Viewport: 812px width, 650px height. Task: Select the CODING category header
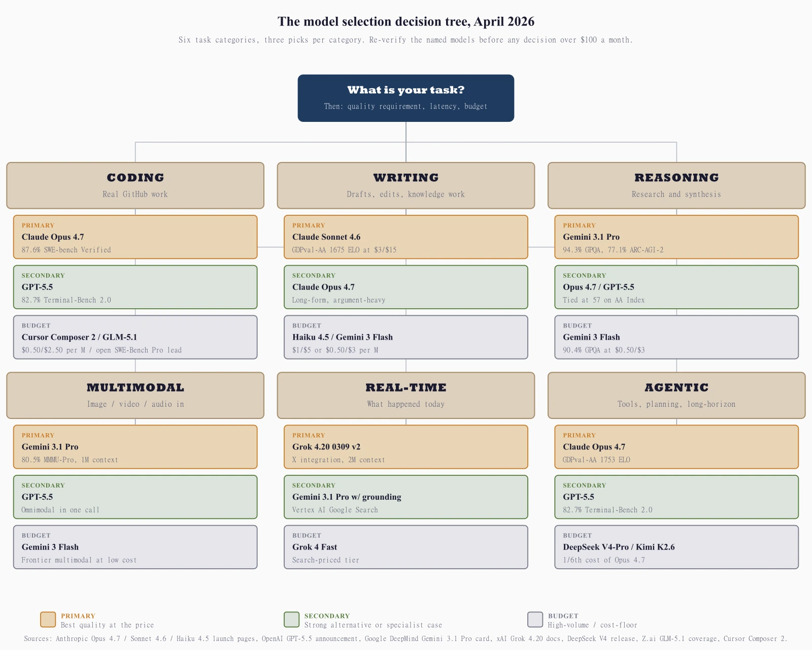136,185
